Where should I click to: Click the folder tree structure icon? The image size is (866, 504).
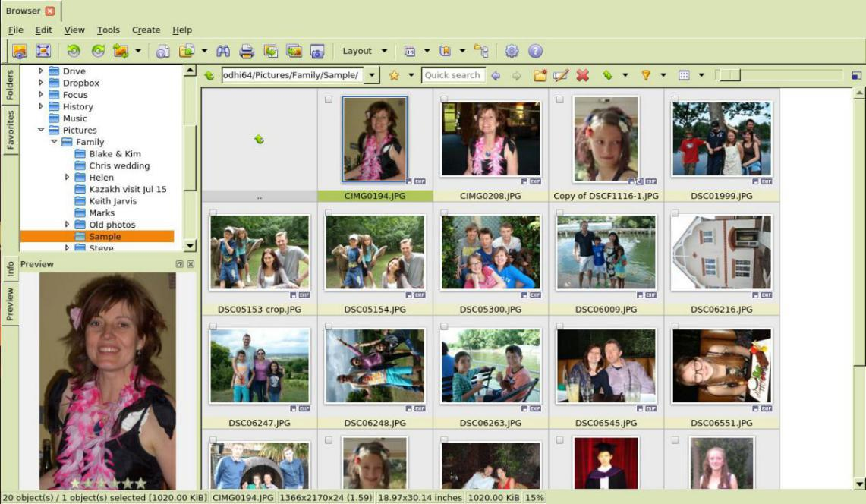click(x=481, y=52)
